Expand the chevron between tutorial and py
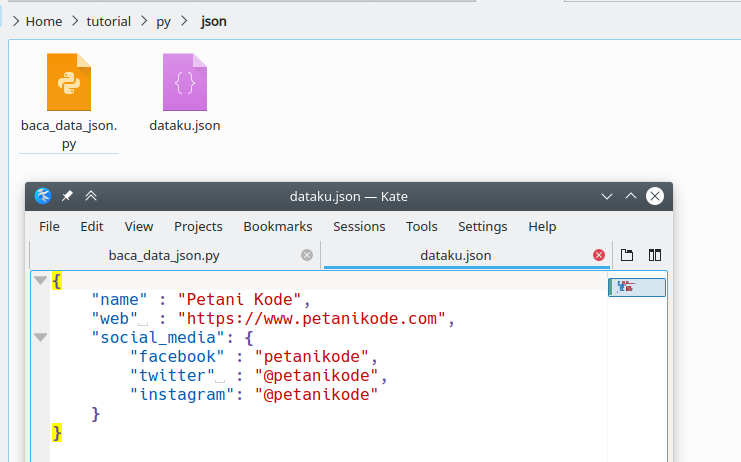The width and height of the screenshot is (741, 462). point(144,21)
